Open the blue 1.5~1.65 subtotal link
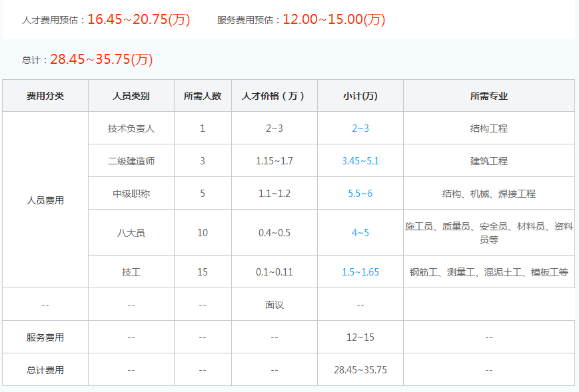Image resolution: width=579 pixels, height=392 pixels. (x=360, y=272)
